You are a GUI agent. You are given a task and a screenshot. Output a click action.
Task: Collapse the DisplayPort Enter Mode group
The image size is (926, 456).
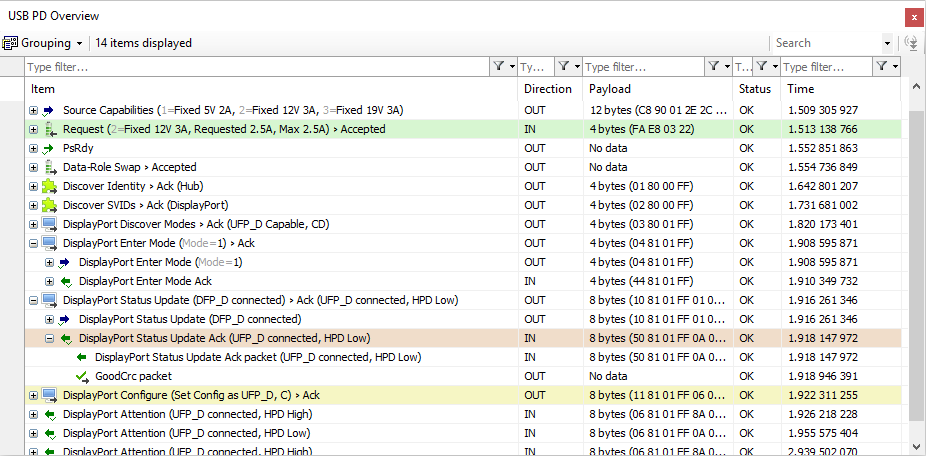(34, 243)
